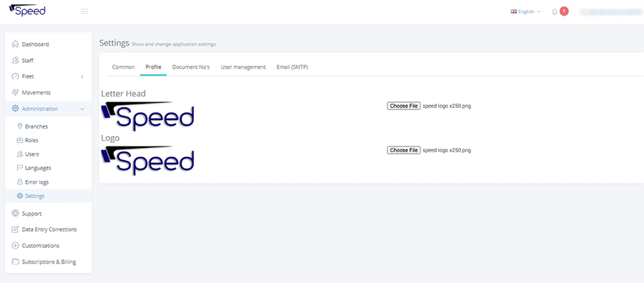The width and height of the screenshot is (644, 283).
Task: Choose File for Letter Head
Action: click(404, 106)
